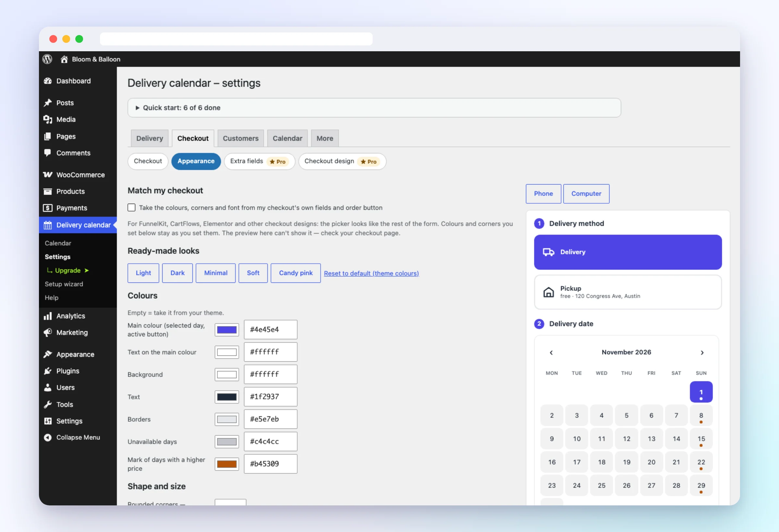The image size is (779, 532).
Task: Expand the Quick start checklist
Action: pos(374,108)
